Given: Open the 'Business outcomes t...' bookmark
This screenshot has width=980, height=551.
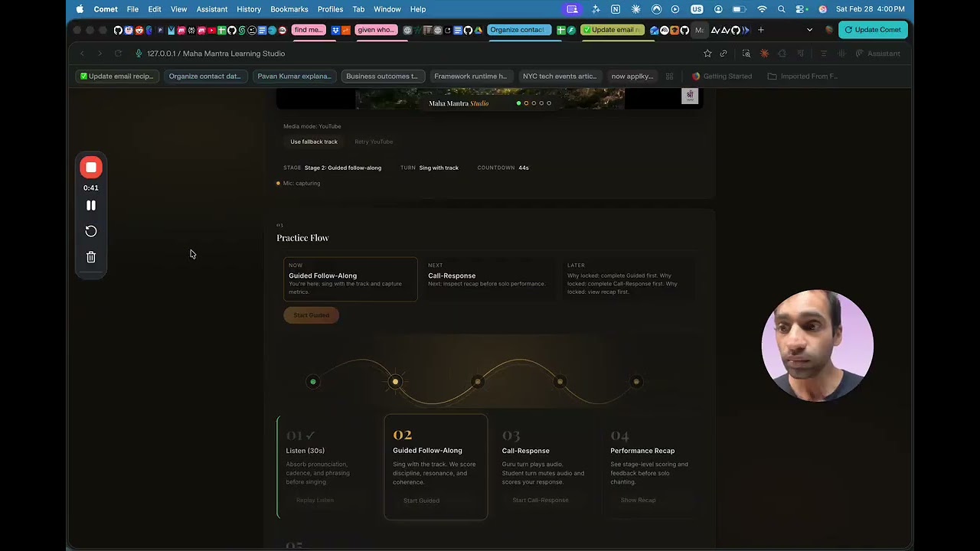Looking at the screenshot, I should coord(382,77).
